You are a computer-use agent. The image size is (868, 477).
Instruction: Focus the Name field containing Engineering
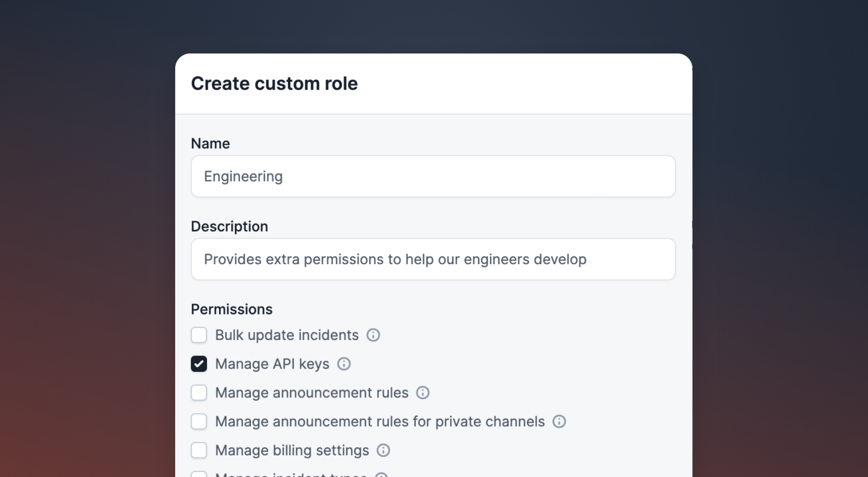(433, 176)
